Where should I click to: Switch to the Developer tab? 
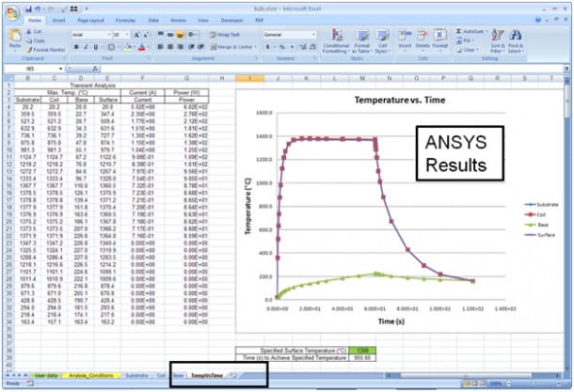pos(231,21)
